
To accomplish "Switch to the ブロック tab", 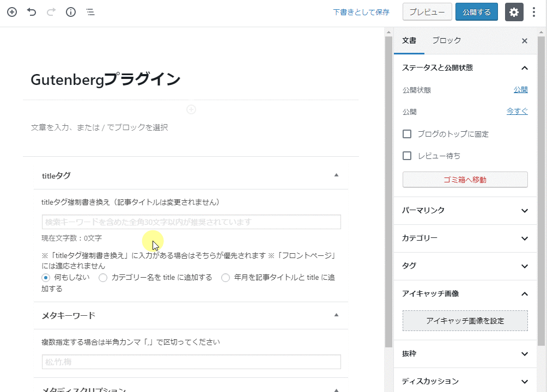I will pyautogui.click(x=447, y=41).
